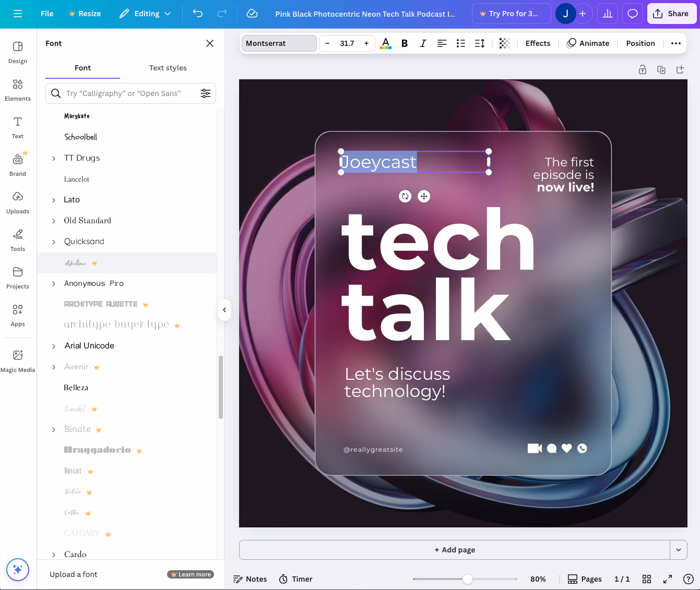Click in the font search field
700x590 pixels.
click(x=125, y=93)
